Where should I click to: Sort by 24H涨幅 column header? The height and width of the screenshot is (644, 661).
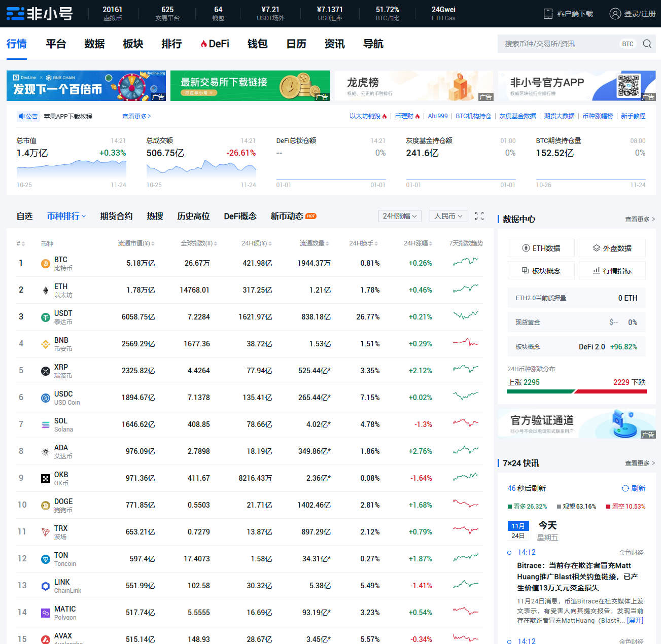[418, 243]
